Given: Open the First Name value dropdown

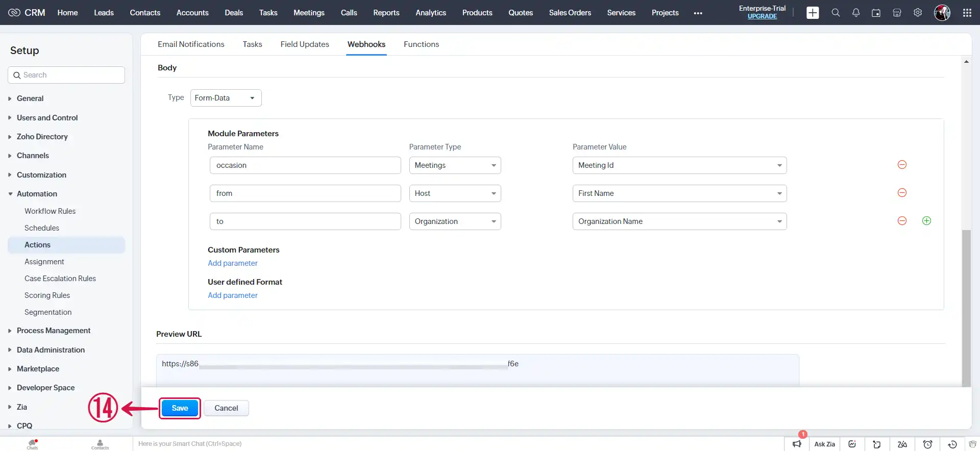Looking at the screenshot, I should (679, 193).
